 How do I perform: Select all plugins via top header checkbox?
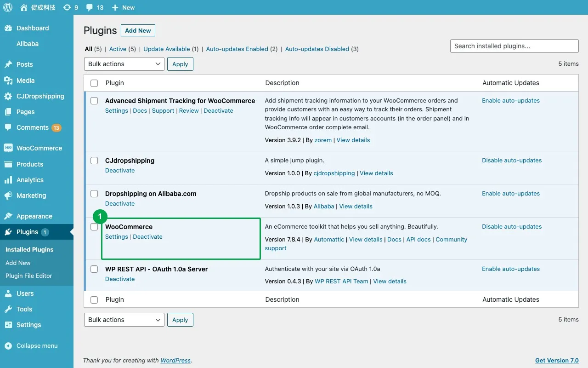click(x=94, y=83)
